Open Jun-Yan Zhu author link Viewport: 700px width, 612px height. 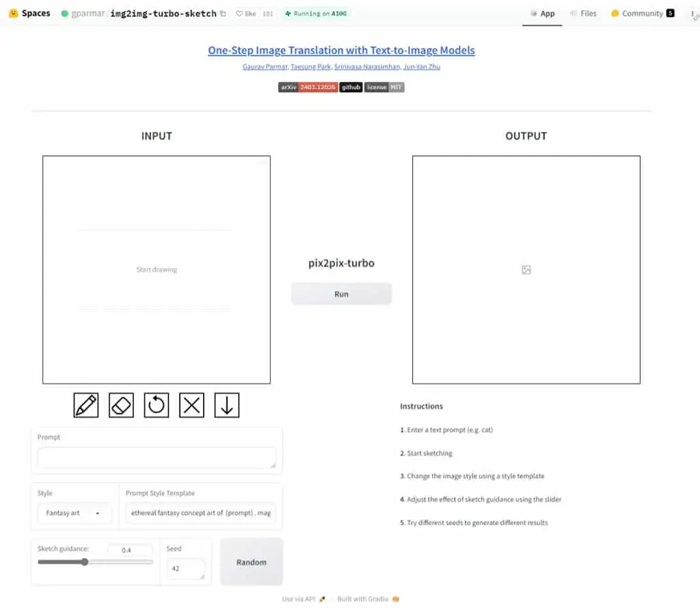[x=422, y=66]
